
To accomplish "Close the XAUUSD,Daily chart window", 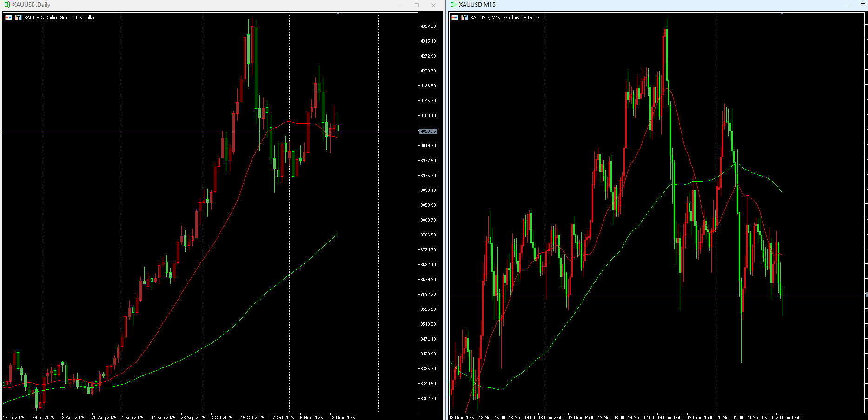I will 433,5.
